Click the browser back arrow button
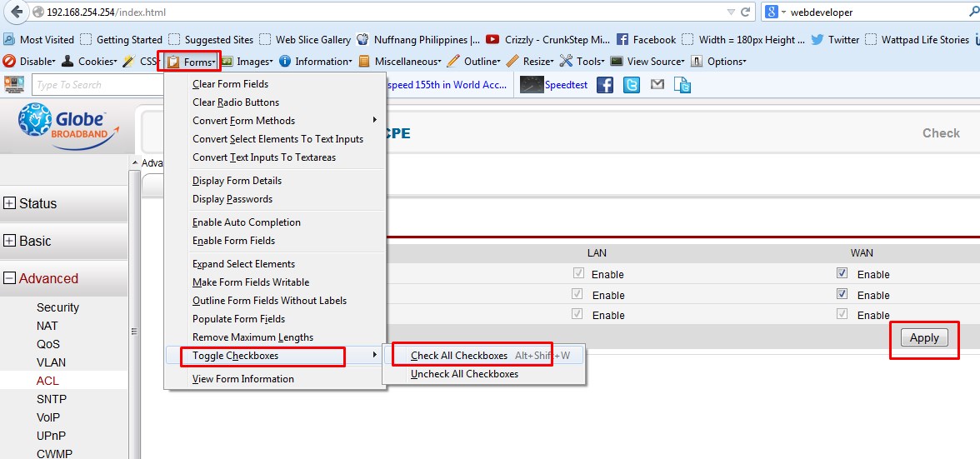 click(17, 12)
